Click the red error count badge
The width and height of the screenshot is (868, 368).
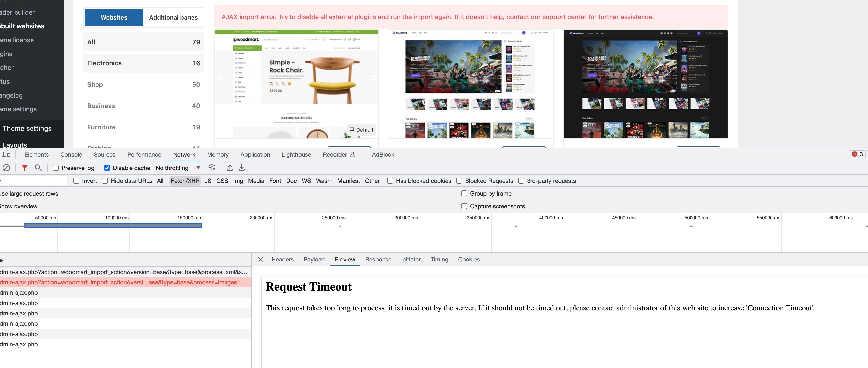858,154
